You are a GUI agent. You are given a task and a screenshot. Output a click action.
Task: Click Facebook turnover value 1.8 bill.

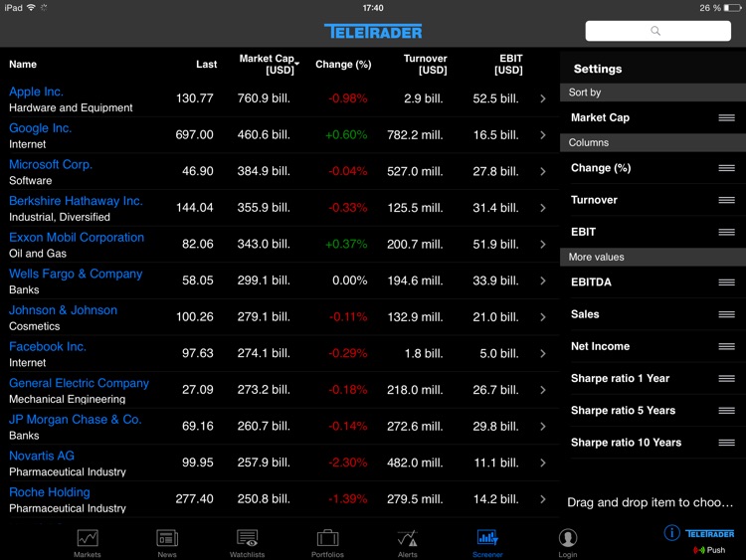(x=424, y=353)
